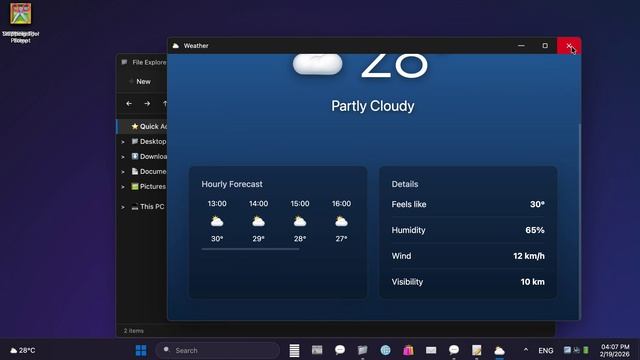
Task: Open the Store shopping bag icon in the taskbar
Action: [408, 350]
